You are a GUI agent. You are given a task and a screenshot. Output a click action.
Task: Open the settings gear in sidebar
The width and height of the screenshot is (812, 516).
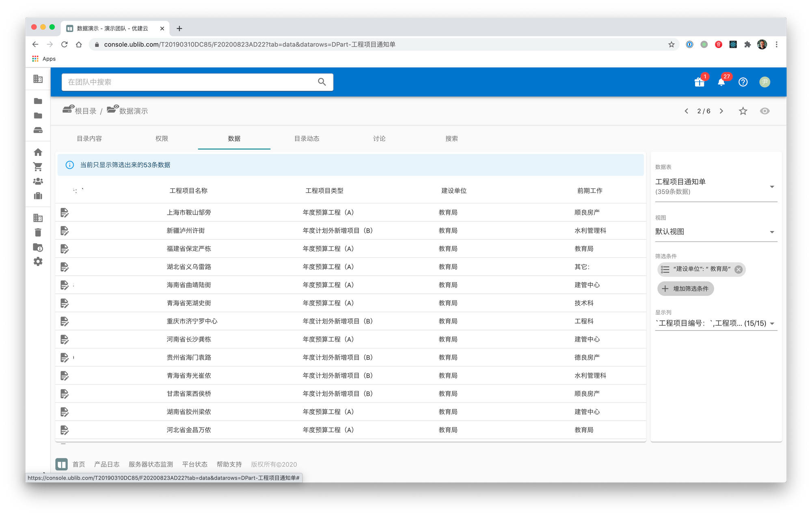click(38, 262)
